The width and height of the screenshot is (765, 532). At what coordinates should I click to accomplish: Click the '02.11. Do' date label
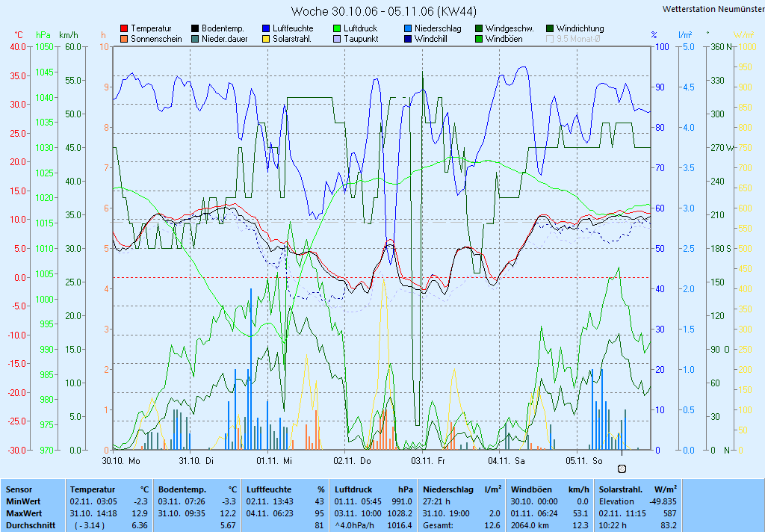coord(353,461)
